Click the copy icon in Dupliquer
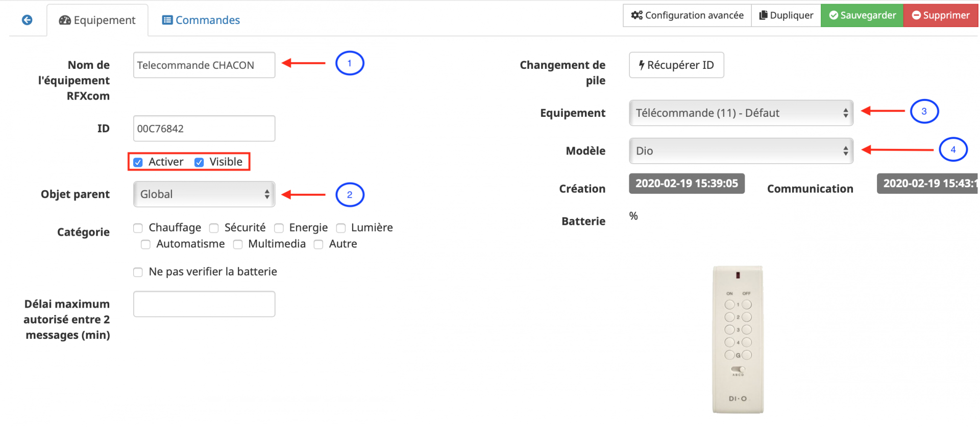 pyautogui.click(x=763, y=15)
